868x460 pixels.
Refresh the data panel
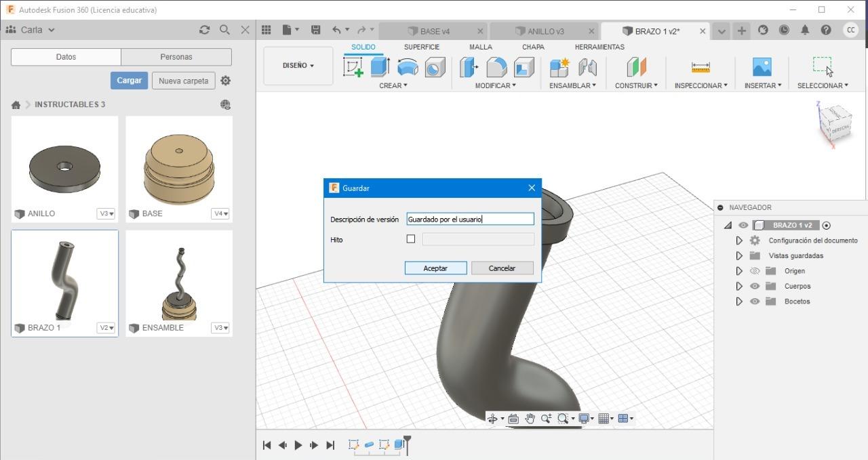204,30
